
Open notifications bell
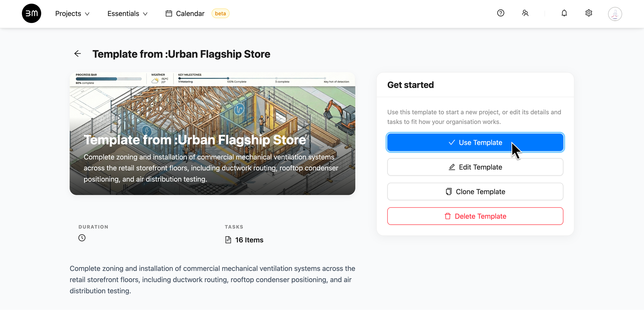click(x=564, y=13)
